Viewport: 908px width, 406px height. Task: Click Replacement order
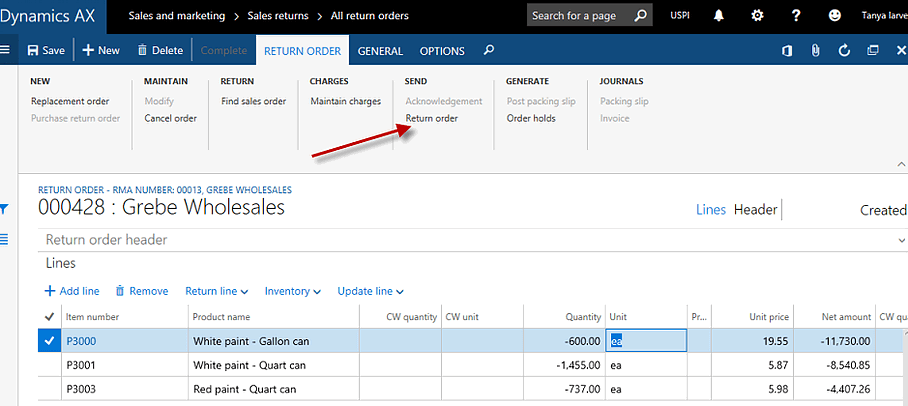tap(70, 101)
